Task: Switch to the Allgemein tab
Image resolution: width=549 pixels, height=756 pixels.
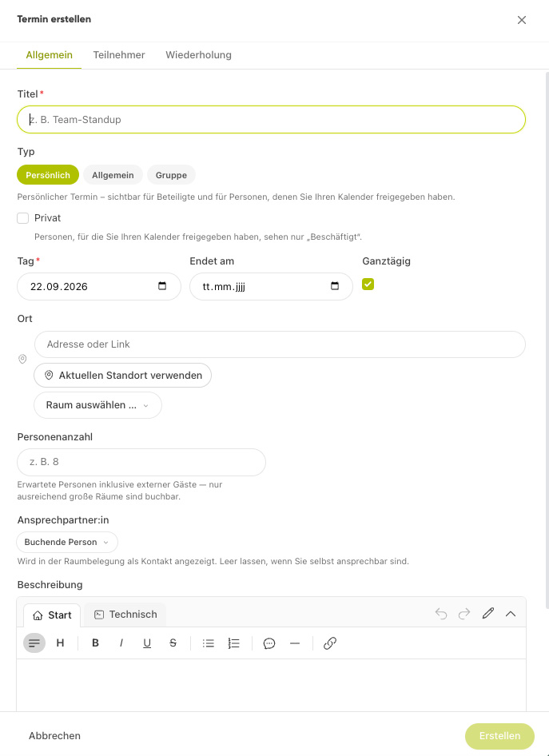Action: point(50,55)
